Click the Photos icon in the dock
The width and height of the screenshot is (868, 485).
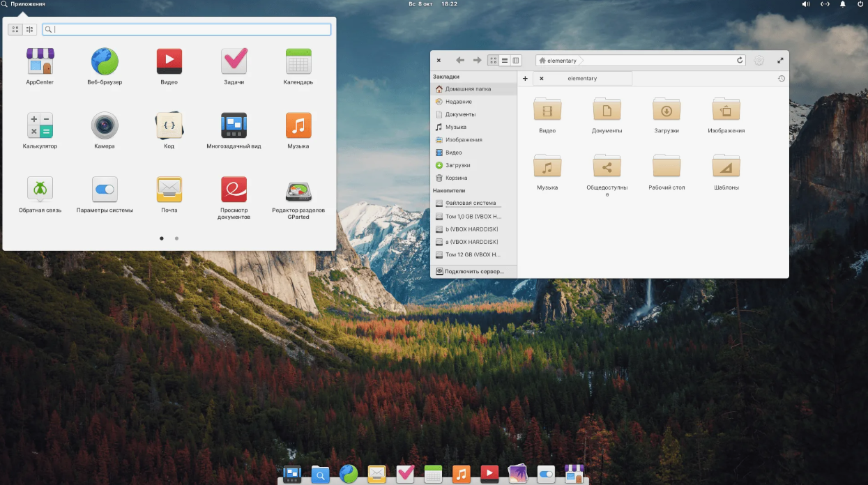coord(517,474)
